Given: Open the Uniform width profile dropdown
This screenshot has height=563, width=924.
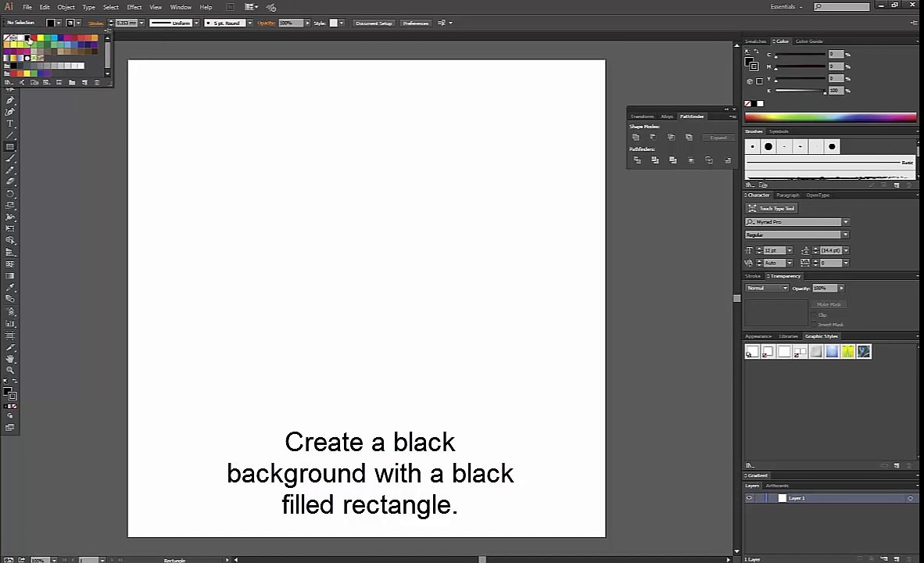Looking at the screenshot, I should (x=196, y=23).
